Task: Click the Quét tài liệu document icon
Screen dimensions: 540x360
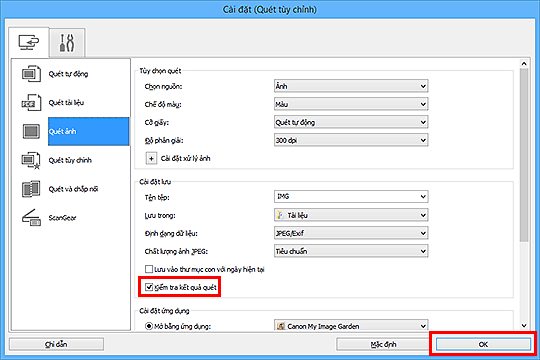Action: tap(31, 102)
